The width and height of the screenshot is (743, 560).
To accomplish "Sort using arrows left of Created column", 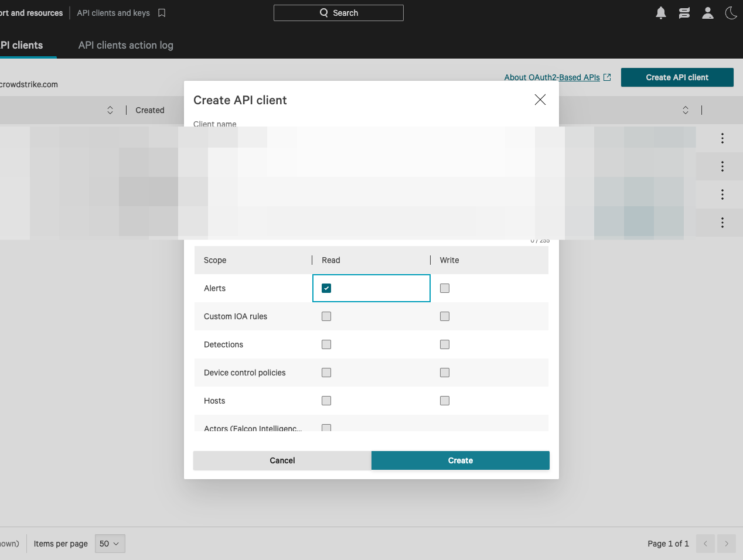I will 110,110.
